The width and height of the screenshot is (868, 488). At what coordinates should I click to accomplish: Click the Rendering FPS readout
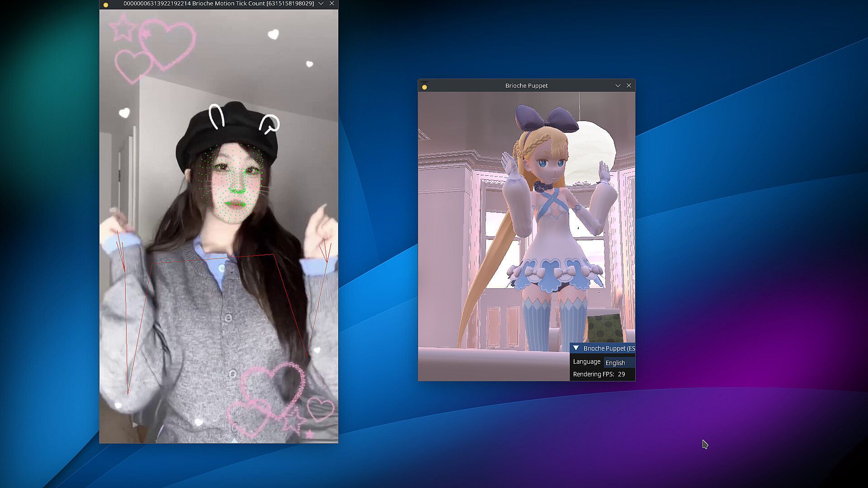click(x=599, y=375)
